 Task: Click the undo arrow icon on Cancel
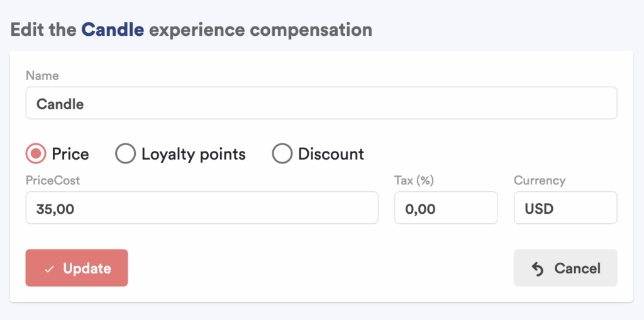538,269
